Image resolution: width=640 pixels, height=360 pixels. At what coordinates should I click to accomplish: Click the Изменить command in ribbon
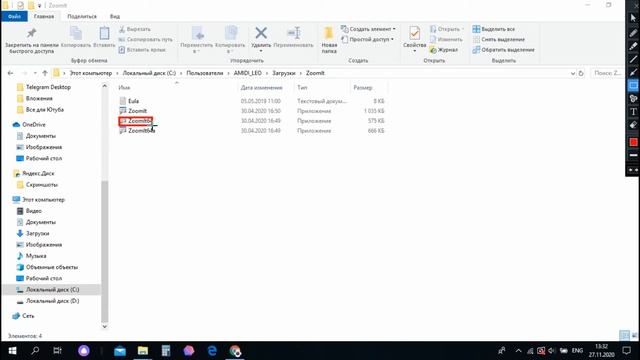(x=446, y=40)
